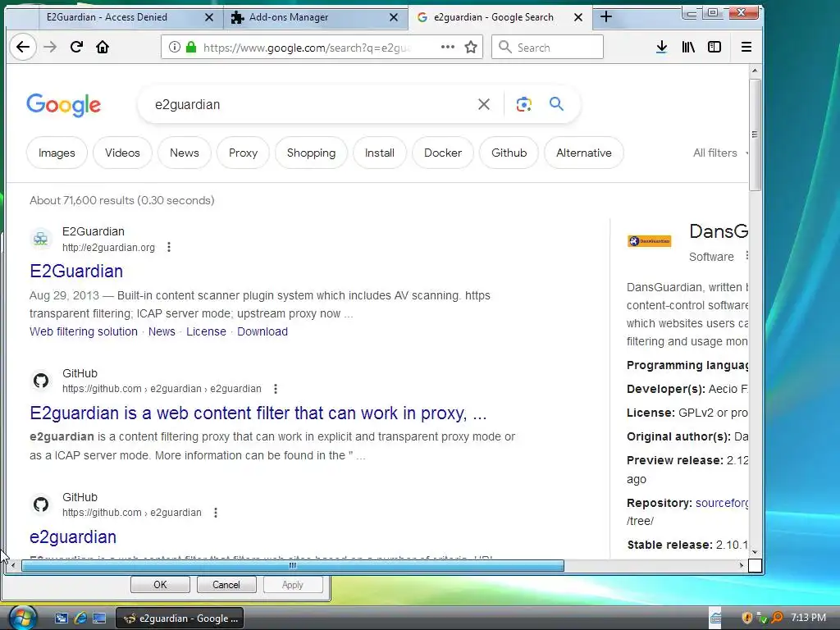Screen dimensions: 840x630
Task: Open the Download sitelink
Action: click(x=262, y=331)
